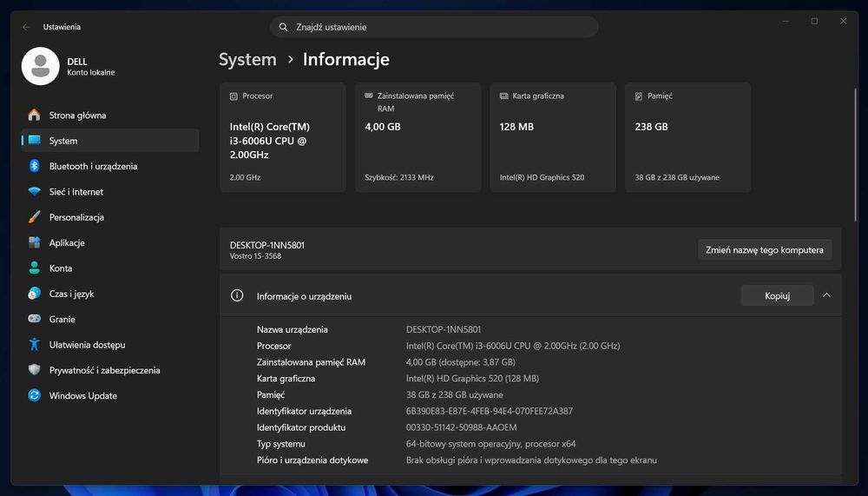Click product ID value 00330-51142-50988-AAOEM
The height and width of the screenshot is (496, 868).
point(461,427)
